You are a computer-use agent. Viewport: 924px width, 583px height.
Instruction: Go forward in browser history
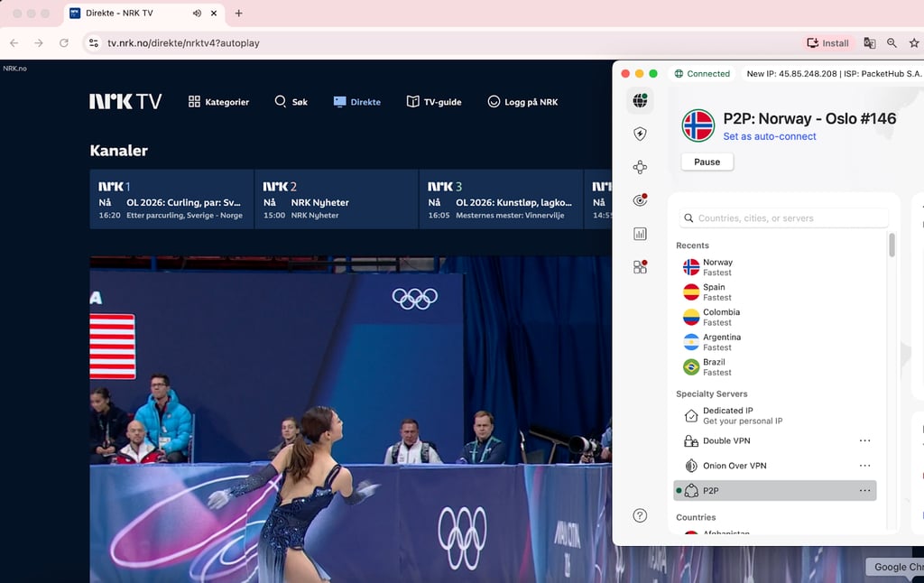pyautogui.click(x=39, y=43)
